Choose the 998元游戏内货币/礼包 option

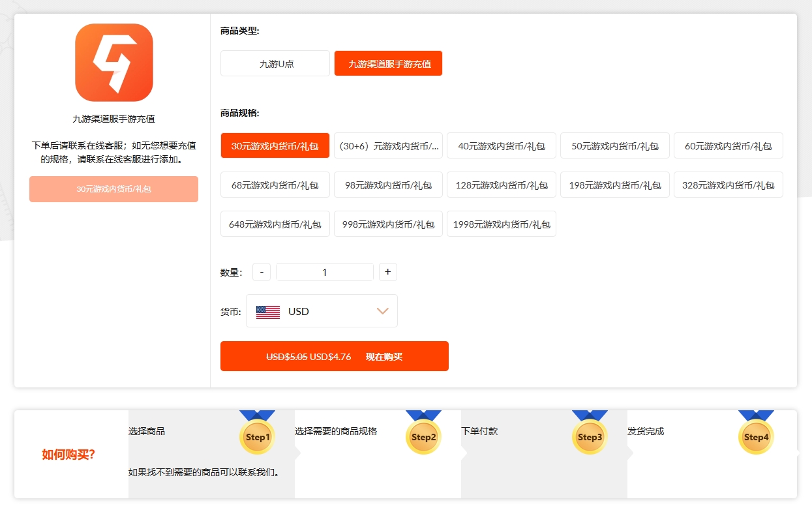(x=389, y=224)
